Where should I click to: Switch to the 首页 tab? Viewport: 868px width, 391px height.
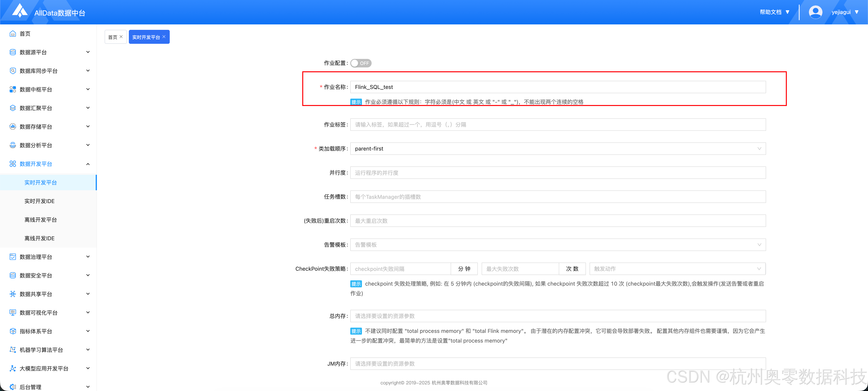coord(113,37)
